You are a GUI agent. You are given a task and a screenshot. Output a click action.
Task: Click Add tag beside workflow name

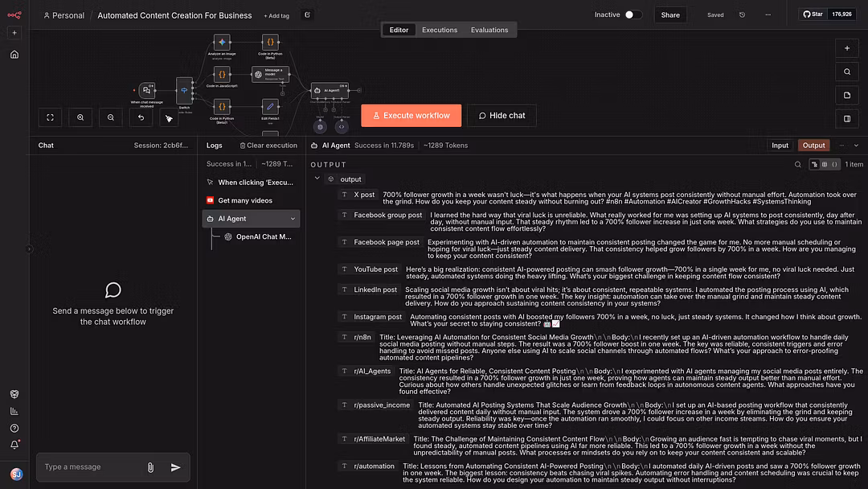[x=276, y=16]
